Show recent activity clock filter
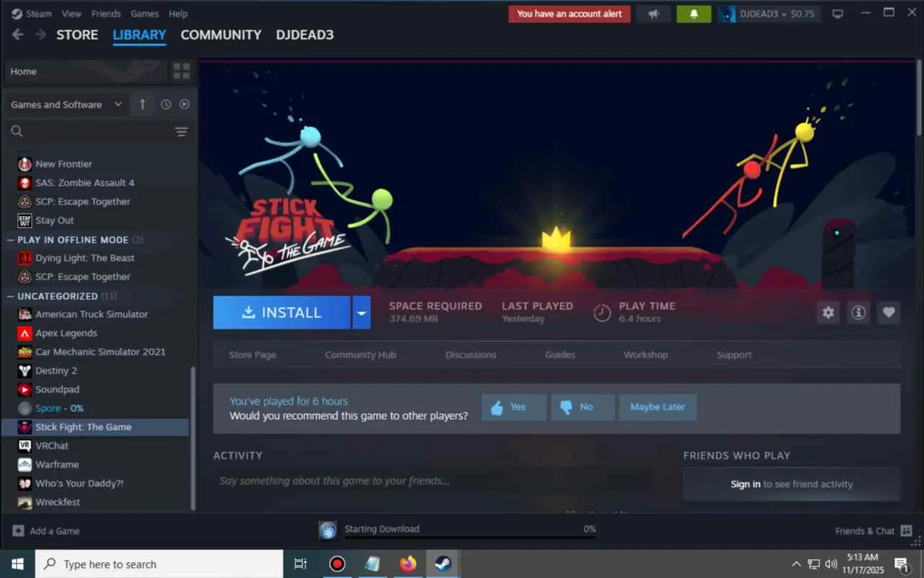The image size is (924, 578). coord(166,104)
